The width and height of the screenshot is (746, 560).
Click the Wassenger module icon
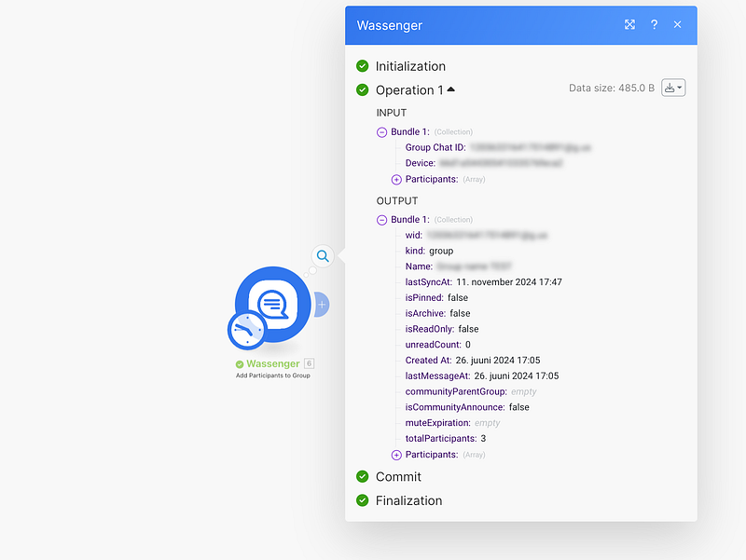pyautogui.click(x=273, y=304)
